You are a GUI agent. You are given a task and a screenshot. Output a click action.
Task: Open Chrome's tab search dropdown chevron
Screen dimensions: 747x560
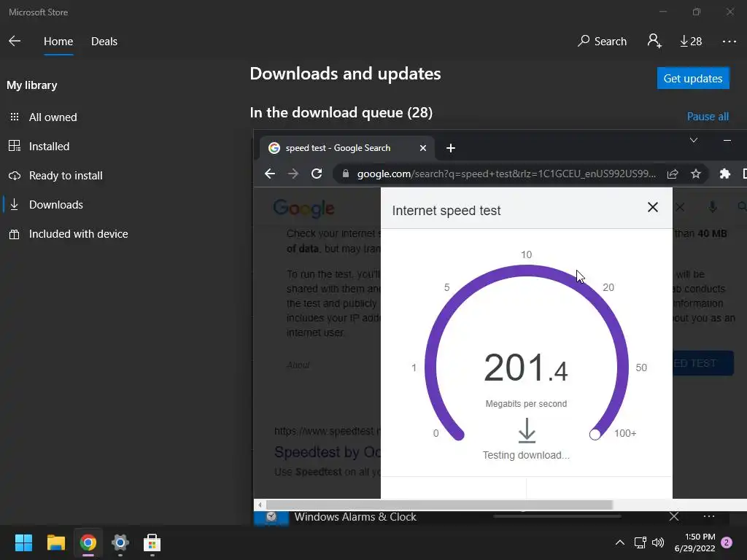pyautogui.click(x=694, y=140)
